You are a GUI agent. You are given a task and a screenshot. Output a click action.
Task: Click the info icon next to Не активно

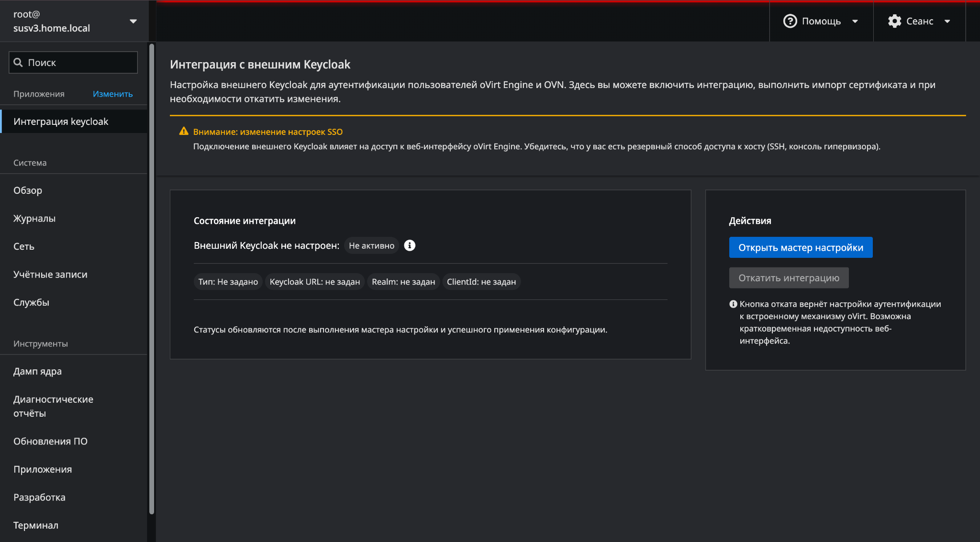(410, 245)
